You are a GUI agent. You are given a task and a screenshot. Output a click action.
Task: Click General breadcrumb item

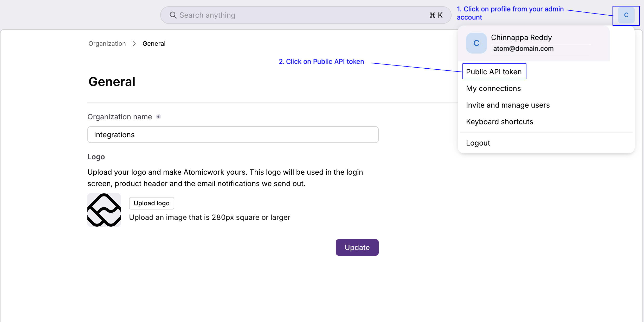click(x=154, y=44)
